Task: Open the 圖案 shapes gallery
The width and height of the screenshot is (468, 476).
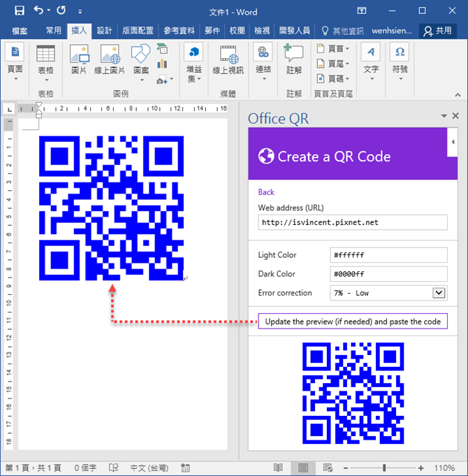Action: (141, 62)
